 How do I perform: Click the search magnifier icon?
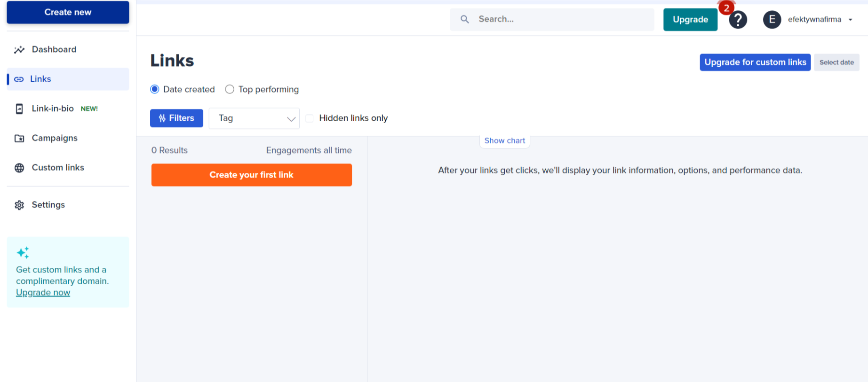click(465, 19)
